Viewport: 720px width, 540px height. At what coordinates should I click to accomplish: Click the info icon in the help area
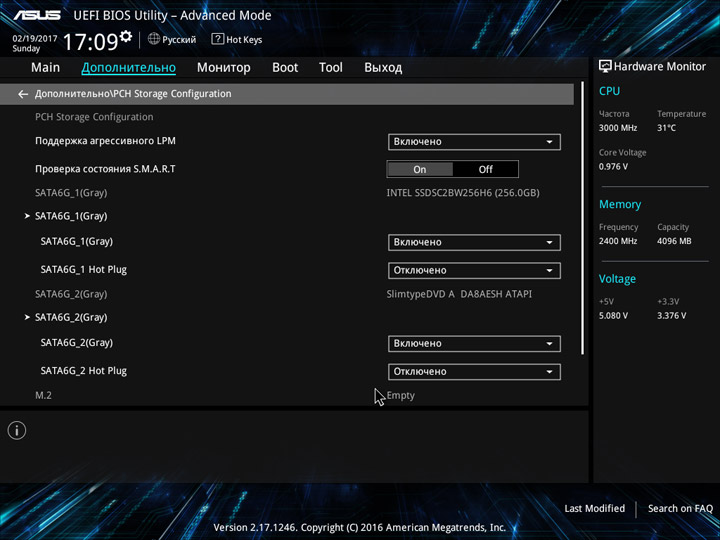[x=17, y=431]
